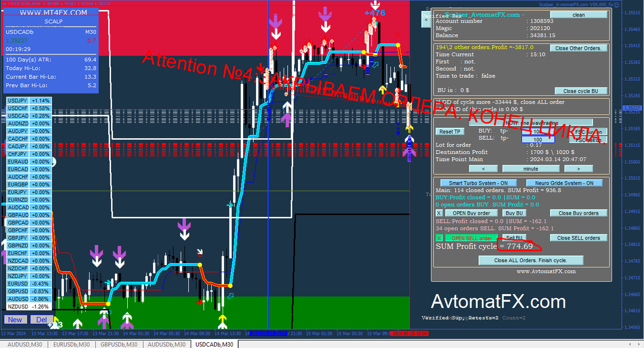Select the CADCHF row in currency list

[29, 139]
